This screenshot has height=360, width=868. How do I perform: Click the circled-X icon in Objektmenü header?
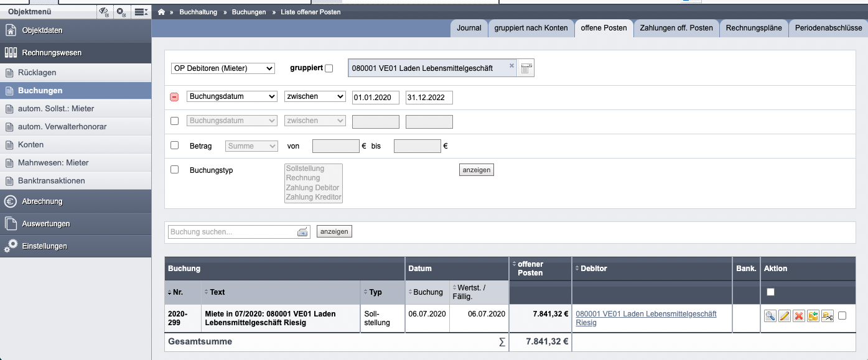[122, 12]
